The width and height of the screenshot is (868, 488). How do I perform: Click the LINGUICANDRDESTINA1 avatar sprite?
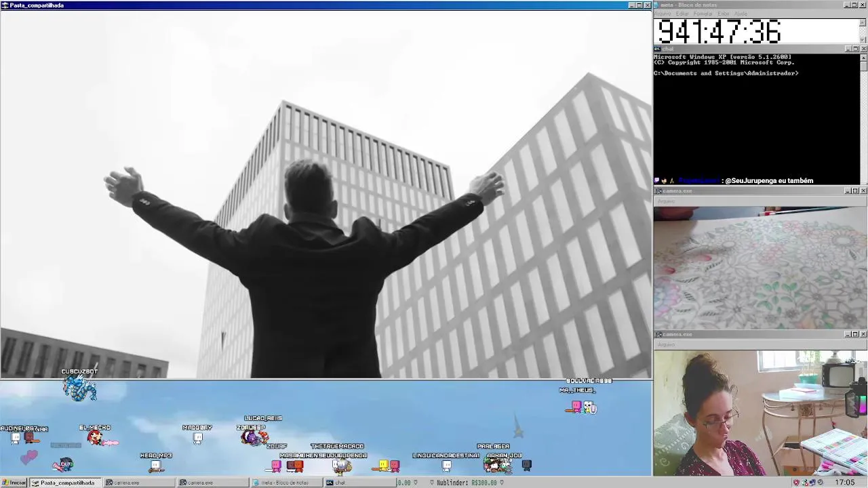446,466
